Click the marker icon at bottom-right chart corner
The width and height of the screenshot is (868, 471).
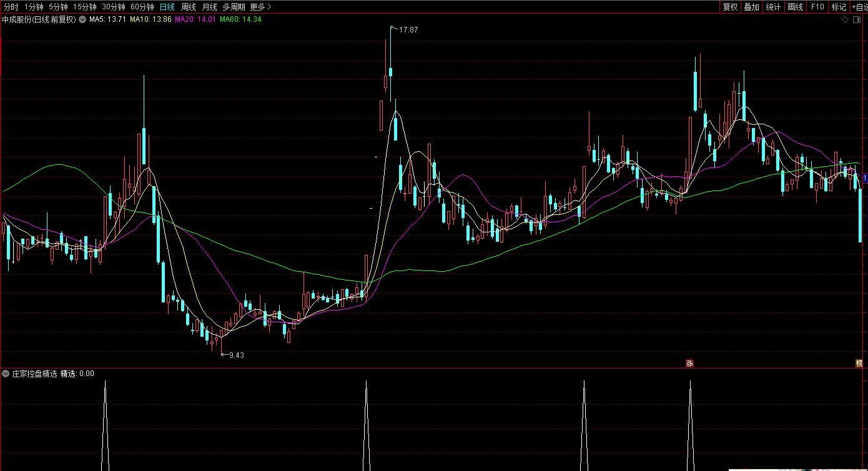[859, 364]
